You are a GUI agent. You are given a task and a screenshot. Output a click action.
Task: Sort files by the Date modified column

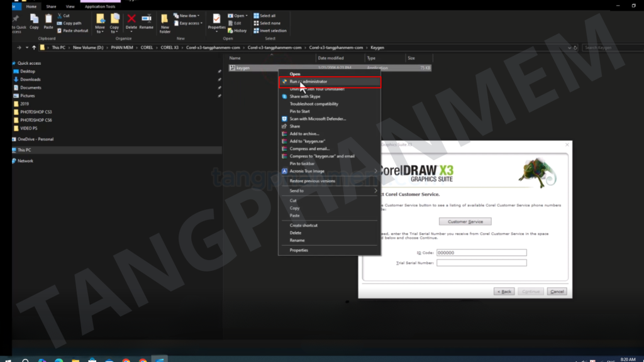[331, 58]
